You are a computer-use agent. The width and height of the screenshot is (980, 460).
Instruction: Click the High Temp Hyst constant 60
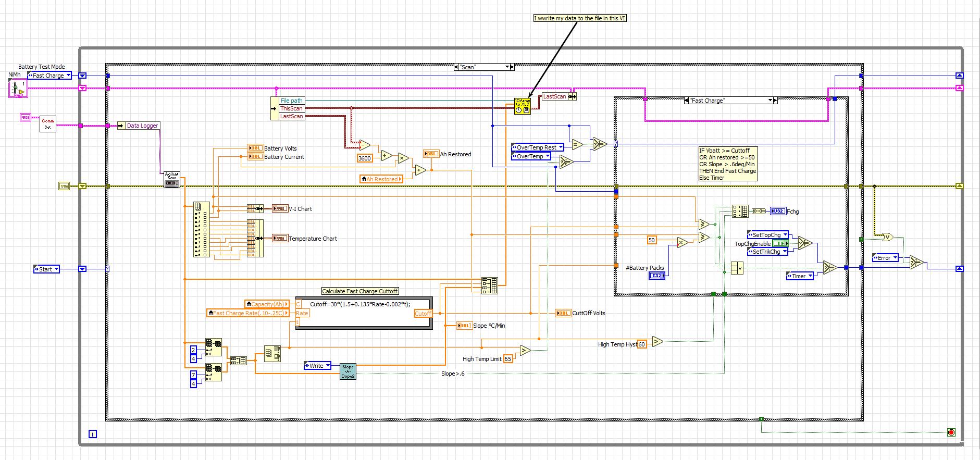[x=642, y=344]
